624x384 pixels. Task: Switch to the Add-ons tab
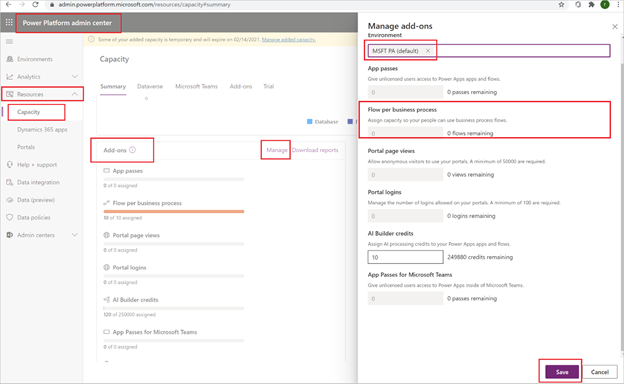point(241,86)
